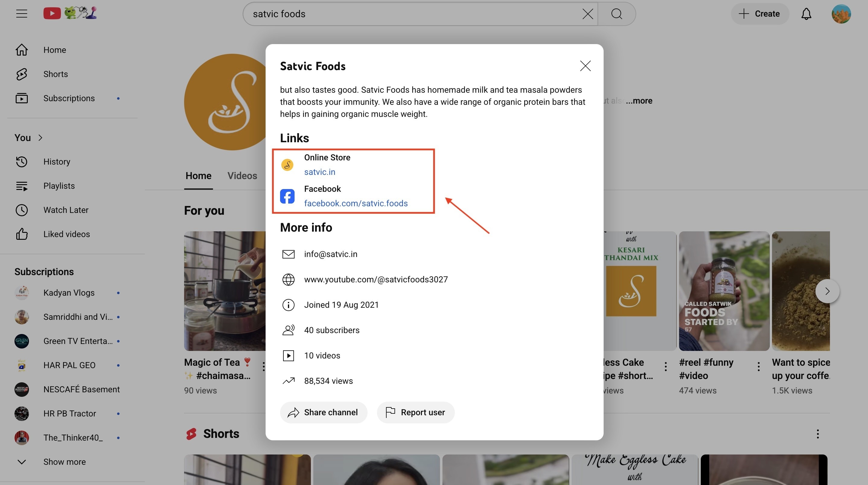This screenshot has height=485, width=868.
Task: Click the 88,534 views text
Action: tap(328, 381)
